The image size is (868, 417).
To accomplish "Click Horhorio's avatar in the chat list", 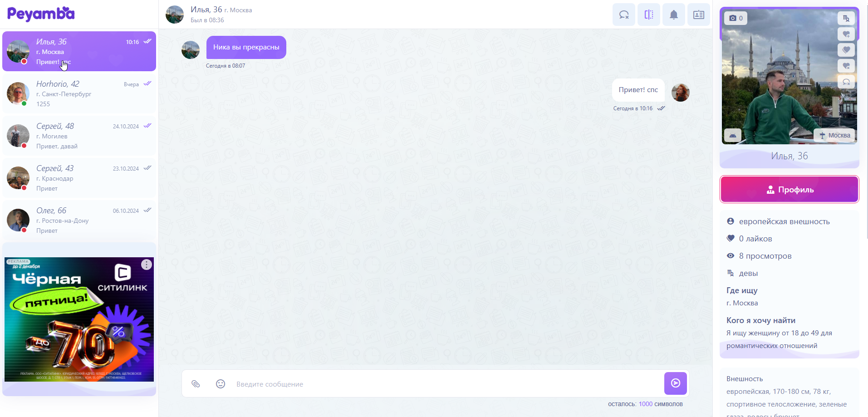I will pos(18,93).
